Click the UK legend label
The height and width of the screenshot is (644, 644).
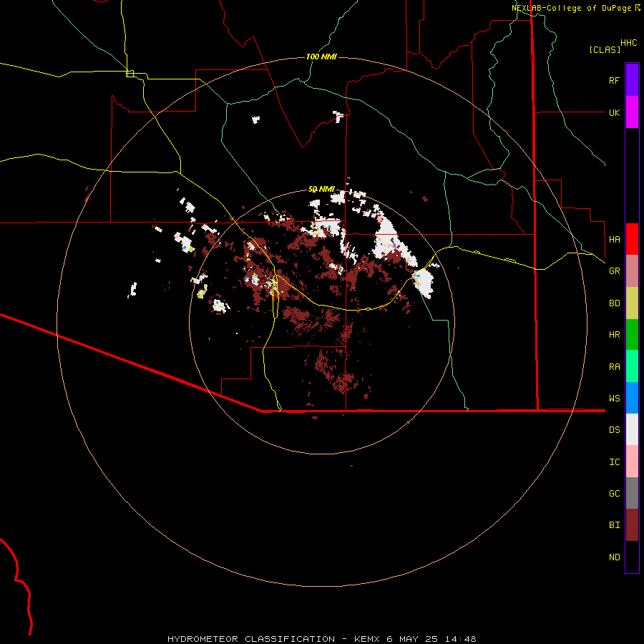[615, 112]
